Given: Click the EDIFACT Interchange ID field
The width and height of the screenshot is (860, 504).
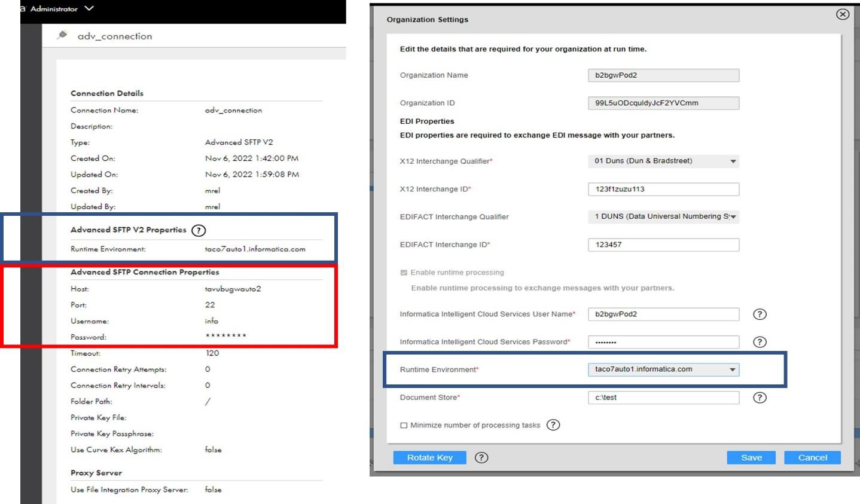Looking at the screenshot, I should [x=663, y=245].
